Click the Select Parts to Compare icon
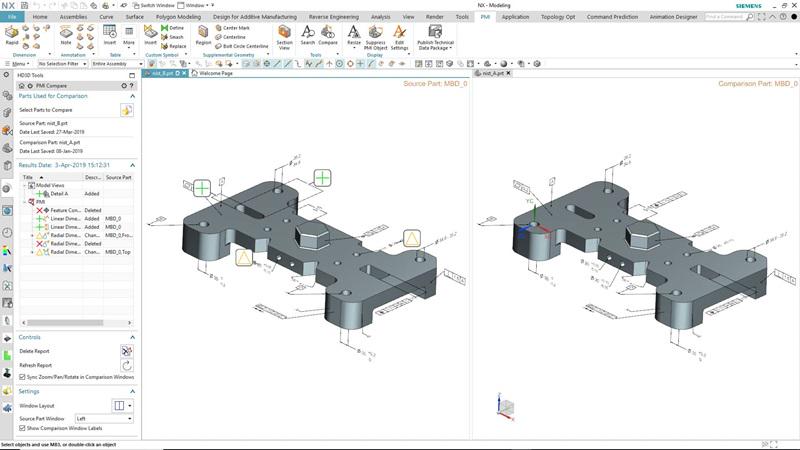Viewport: 800px width, 450px height. (x=127, y=110)
